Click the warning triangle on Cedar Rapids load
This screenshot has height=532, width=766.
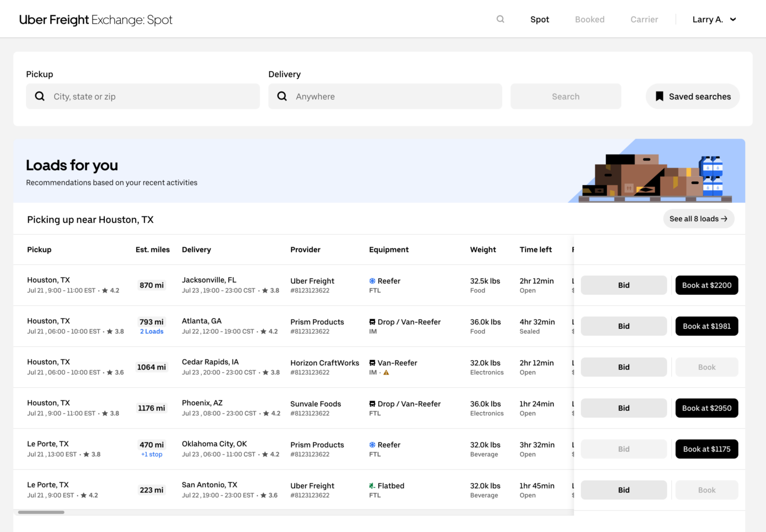tap(386, 372)
